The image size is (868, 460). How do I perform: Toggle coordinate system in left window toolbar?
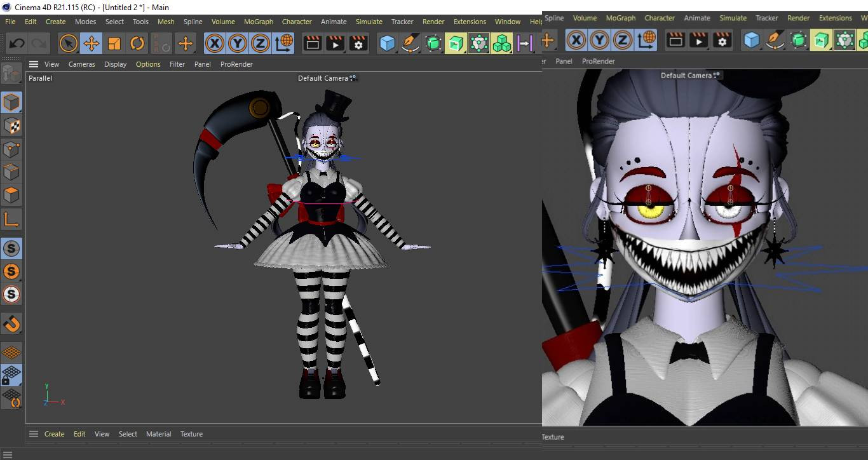click(283, 44)
